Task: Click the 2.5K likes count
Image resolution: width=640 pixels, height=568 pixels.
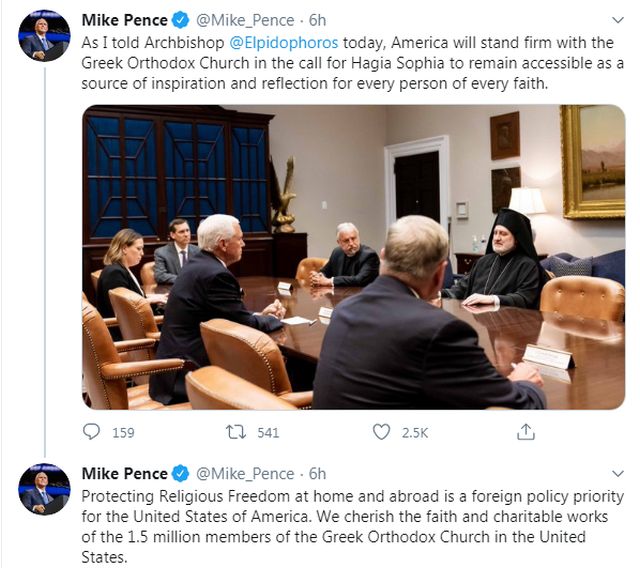Action: click(x=414, y=433)
